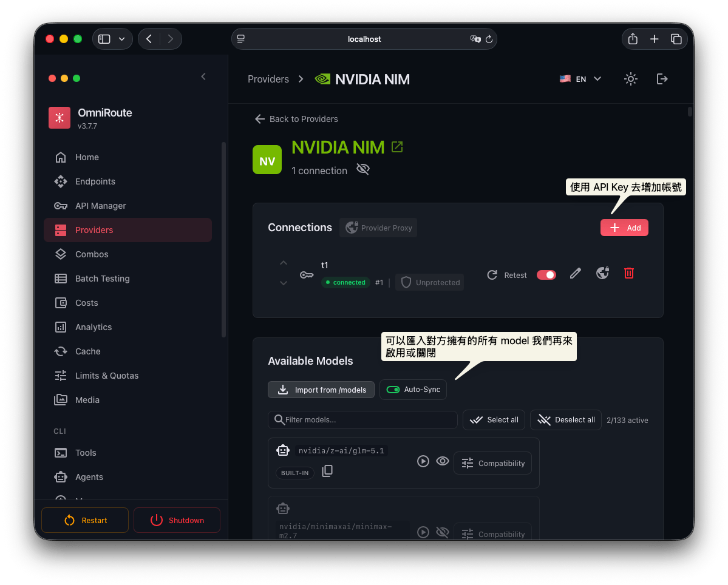This screenshot has width=728, height=585.
Task: Open the OmniRoute logo icon
Action: [60, 118]
